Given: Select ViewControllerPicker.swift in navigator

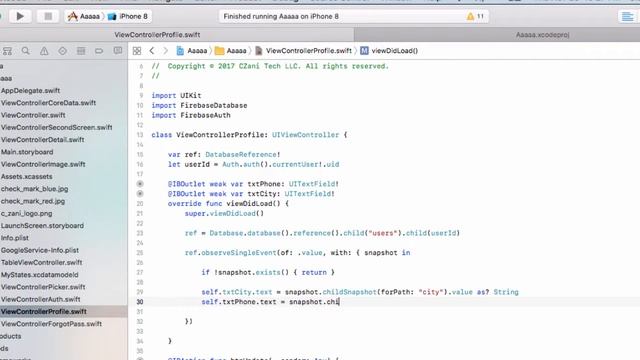Looking at the screenshot, I should [43, 287].
